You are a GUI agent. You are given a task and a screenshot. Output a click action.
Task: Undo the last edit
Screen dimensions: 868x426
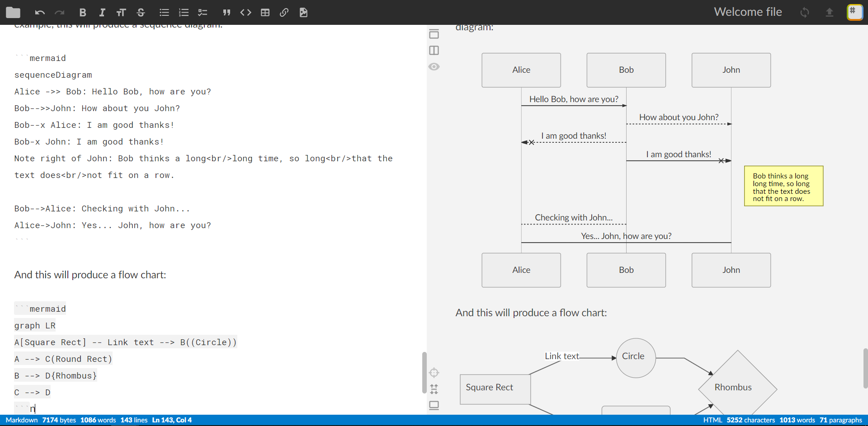[40, 12]
